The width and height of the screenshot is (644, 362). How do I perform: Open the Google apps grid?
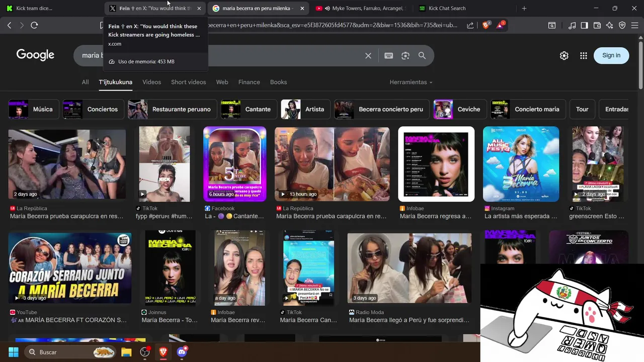click(x=584, y=56)
